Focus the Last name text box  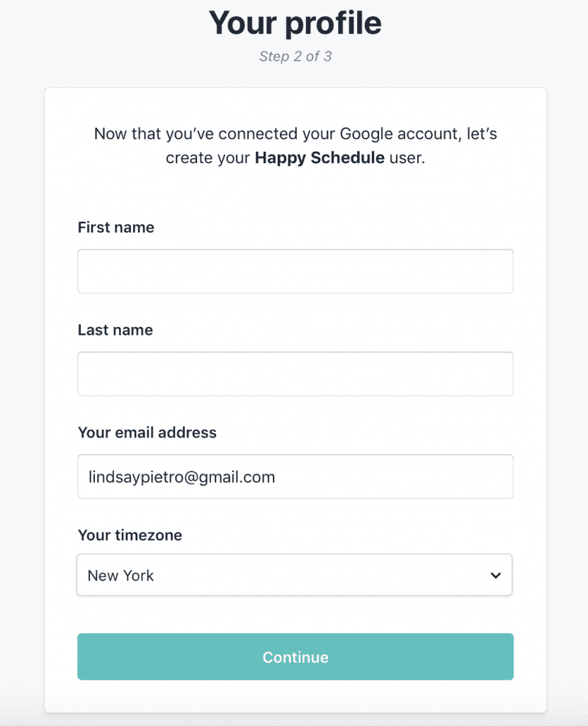295,374
